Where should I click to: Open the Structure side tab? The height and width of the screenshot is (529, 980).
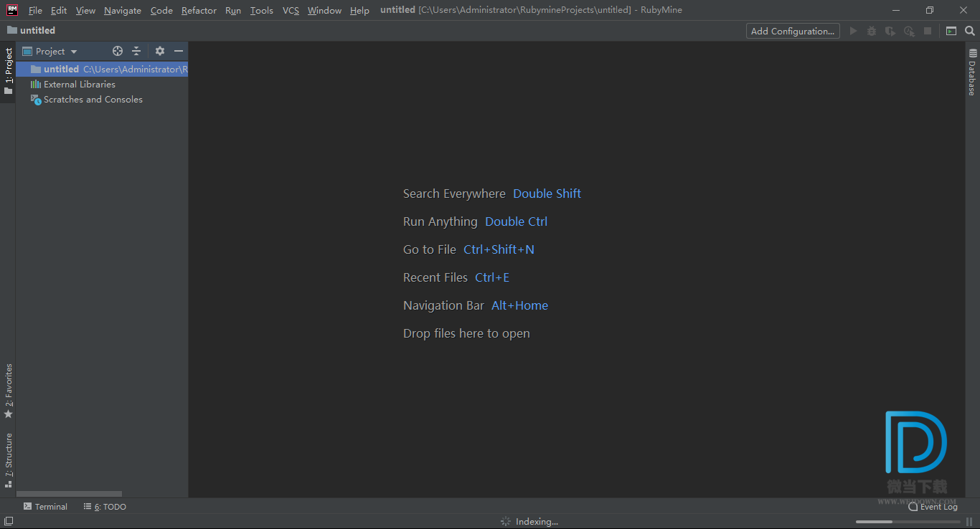point(8,460)
